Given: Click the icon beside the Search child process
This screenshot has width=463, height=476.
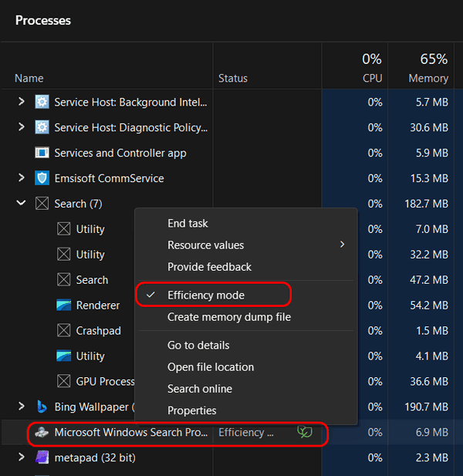Looking at the screenshot, I should pyautogui.click(x=64, y=279).
